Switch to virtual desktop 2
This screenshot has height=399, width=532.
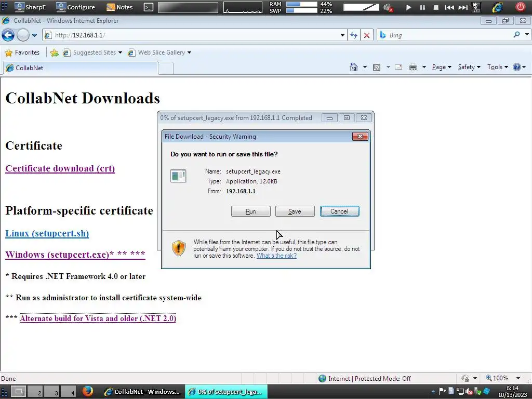click(x=35, y=392)
